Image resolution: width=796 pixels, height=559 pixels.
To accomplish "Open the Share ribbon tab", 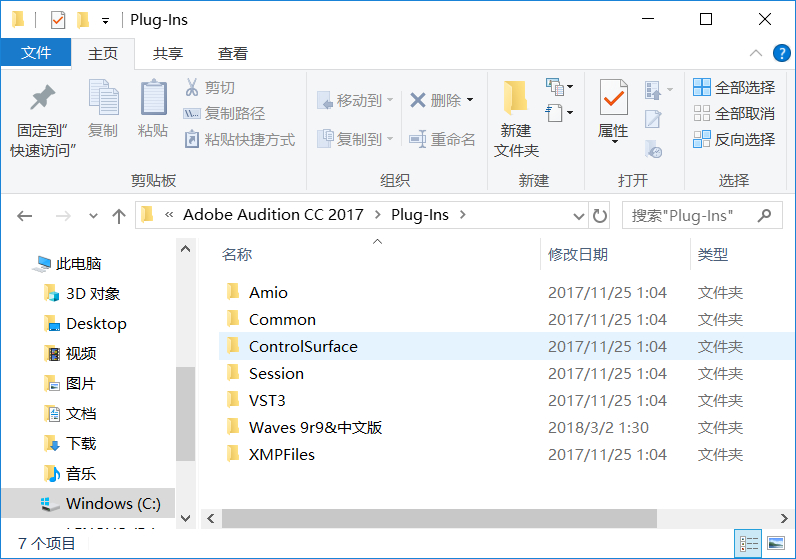I will click(168, 54).
